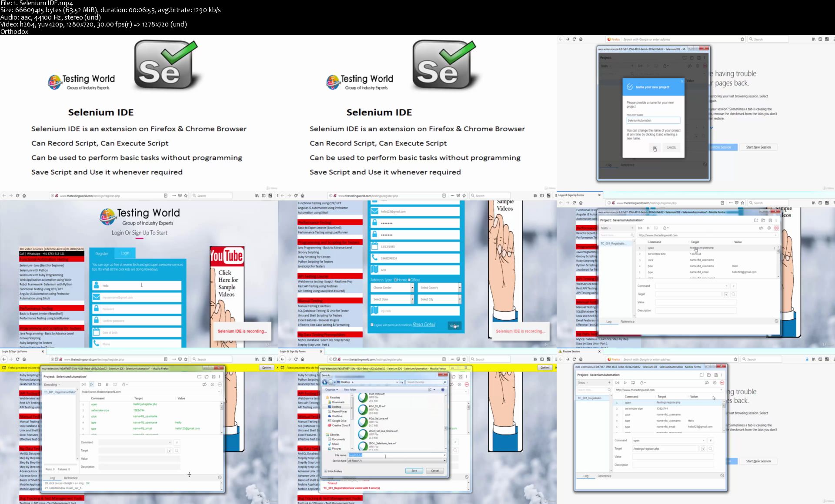The height and width of the screenshot is (504, 835).
Task: Click open project folder icon in IDE with empty Command field
Action: click(763, 220)
